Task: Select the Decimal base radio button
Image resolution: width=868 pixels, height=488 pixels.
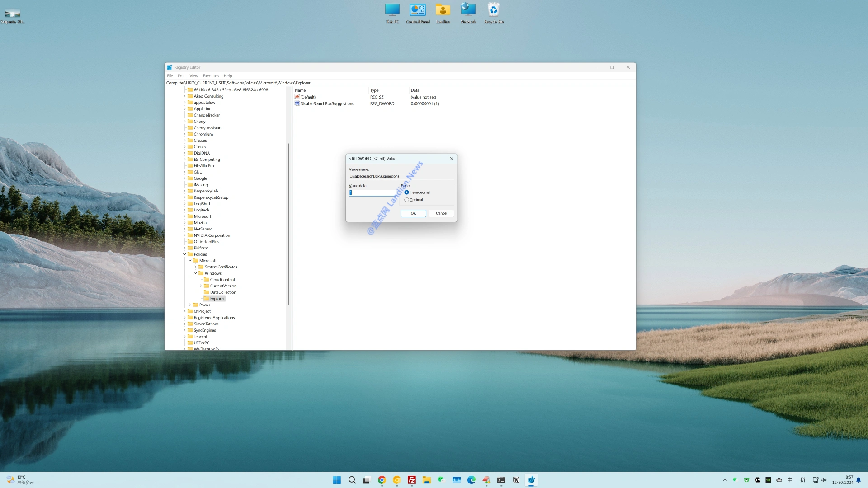Action: [406, 200]
